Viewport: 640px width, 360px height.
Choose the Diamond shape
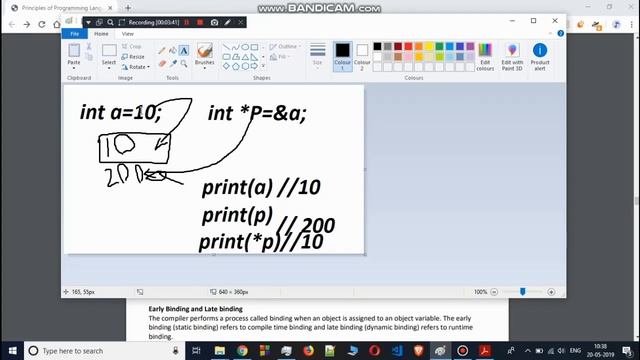(x=226, y=66)
